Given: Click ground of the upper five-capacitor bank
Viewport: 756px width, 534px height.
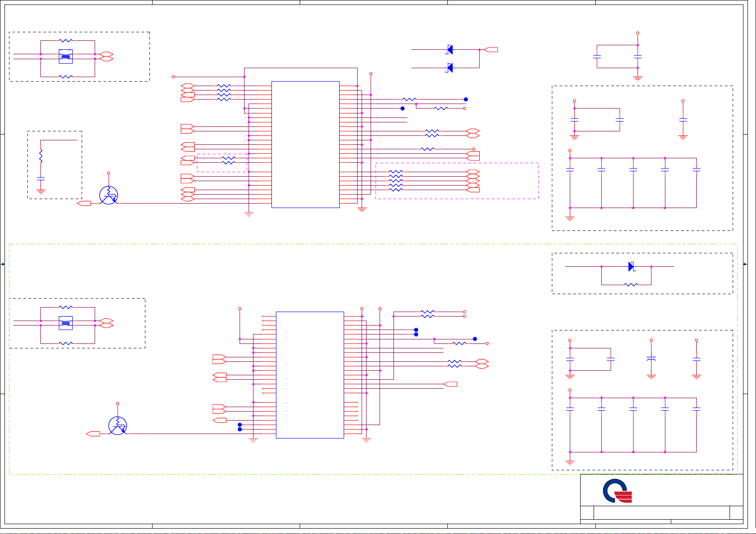Looking at the screenshot, I should point(570,219).
